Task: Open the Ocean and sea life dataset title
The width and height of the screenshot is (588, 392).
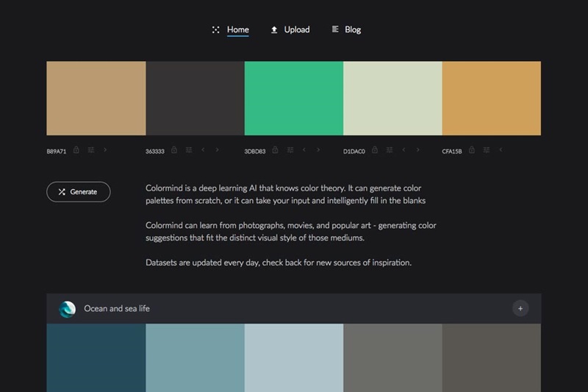Action: click(x=117, y=309)
